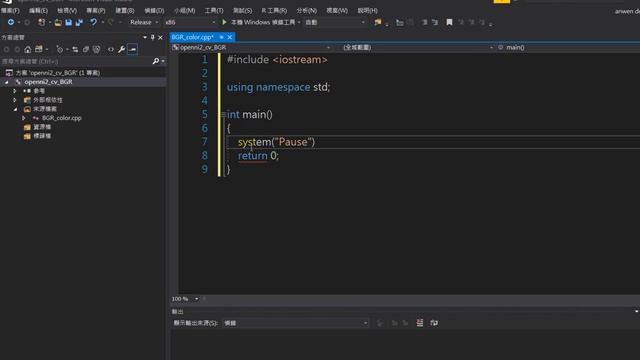Open the (F) File menu
This screenshot has height=360, width=640.
10,10
